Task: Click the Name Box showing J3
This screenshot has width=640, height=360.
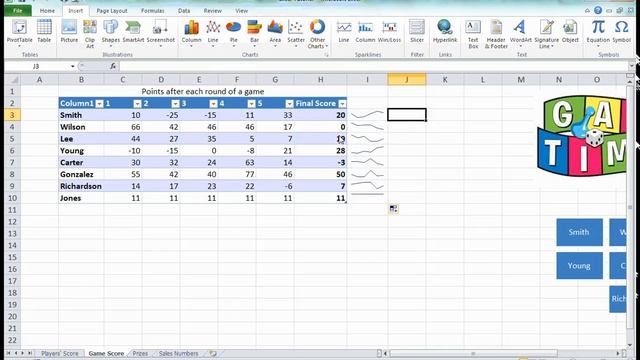Action: (37, 66)
